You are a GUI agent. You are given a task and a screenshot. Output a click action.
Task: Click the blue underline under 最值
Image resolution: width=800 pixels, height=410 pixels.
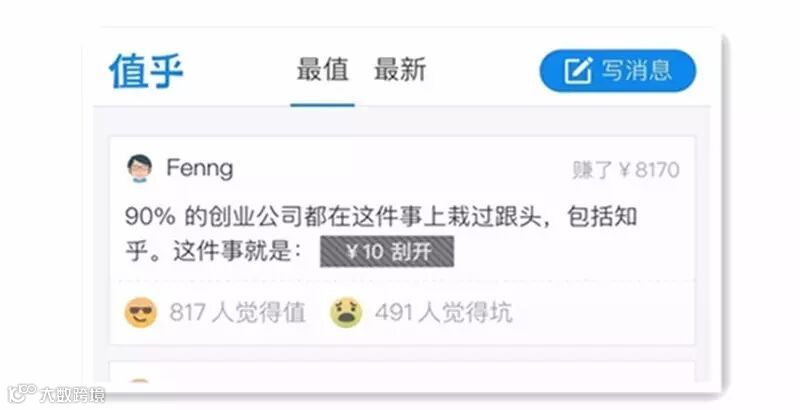[322, 105]
